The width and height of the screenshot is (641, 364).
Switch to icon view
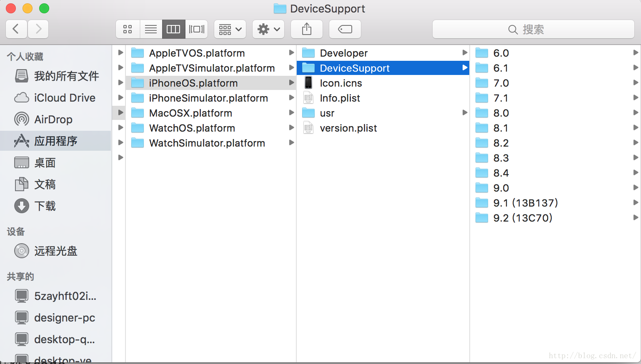point(128,29)
